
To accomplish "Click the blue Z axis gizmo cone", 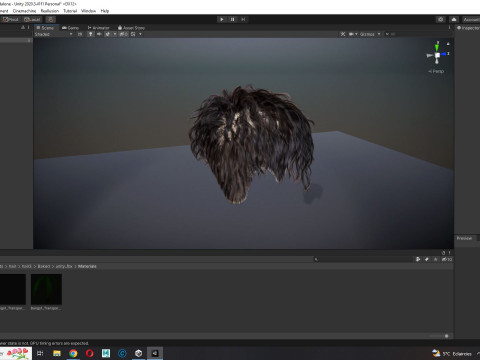I will tap(444, 54).
